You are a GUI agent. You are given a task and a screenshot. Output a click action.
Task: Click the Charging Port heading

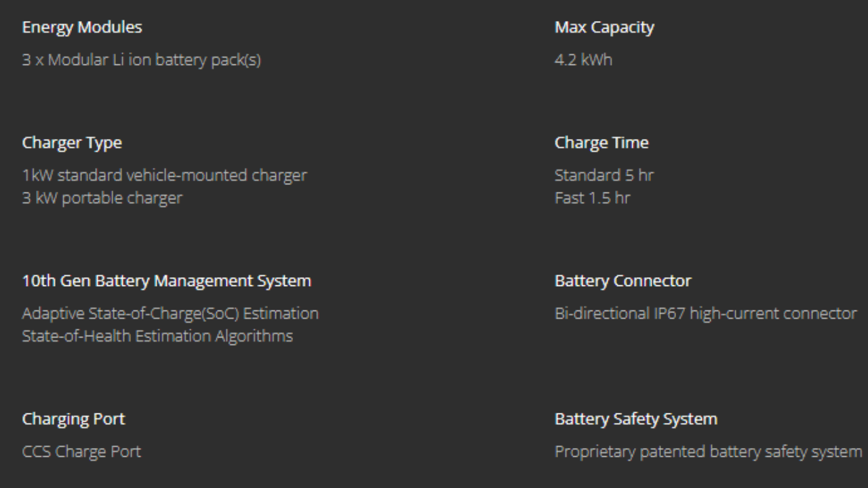(73, 419)
